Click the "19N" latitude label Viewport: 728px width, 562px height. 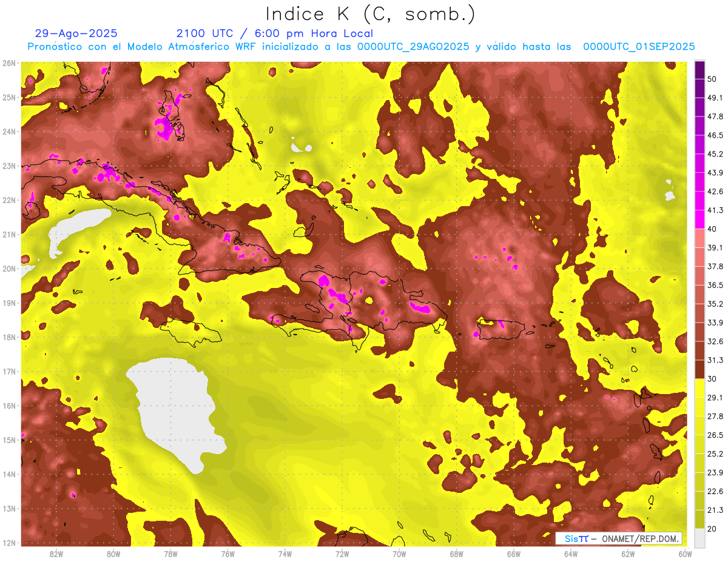pyautogui.click(x=9, y=303)
